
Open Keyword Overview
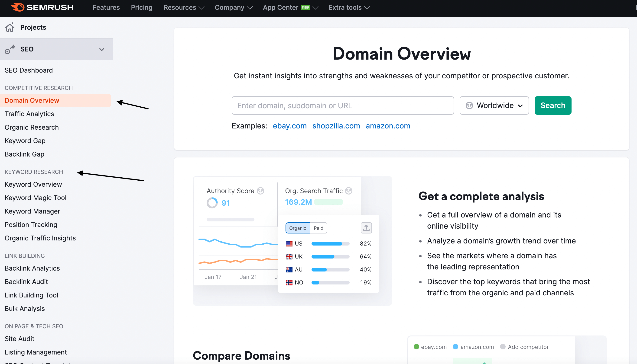tap(33, 184)
